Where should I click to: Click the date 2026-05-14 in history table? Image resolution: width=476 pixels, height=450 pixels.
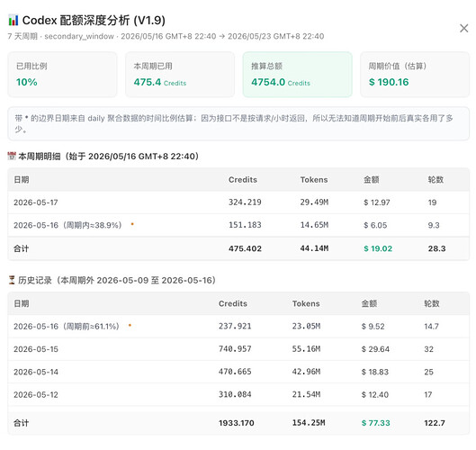[36, 372]
